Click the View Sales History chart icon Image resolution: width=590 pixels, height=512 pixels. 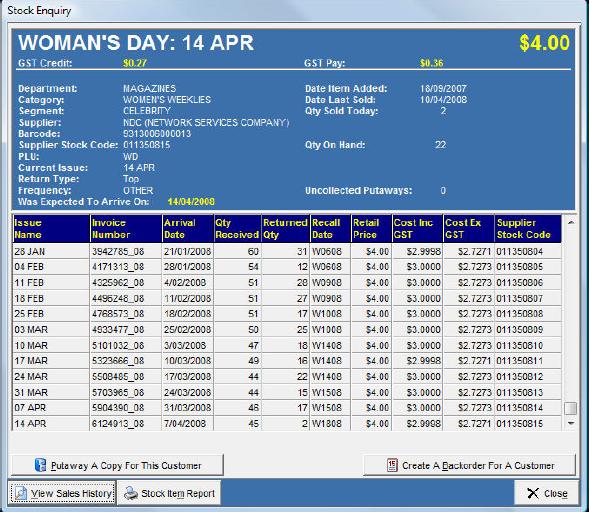[20, 493]
